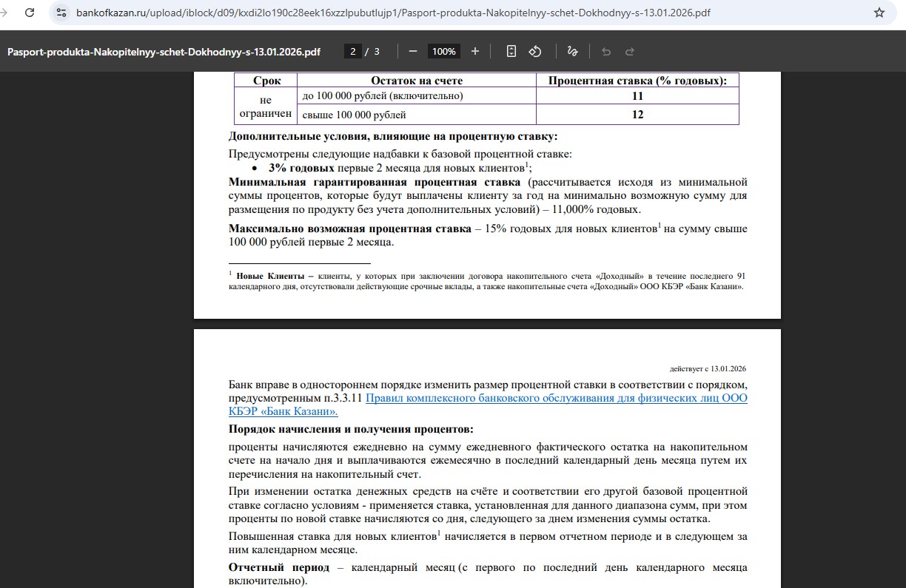
Task: Reload the page with the browser refresh button
Action: 30,13
